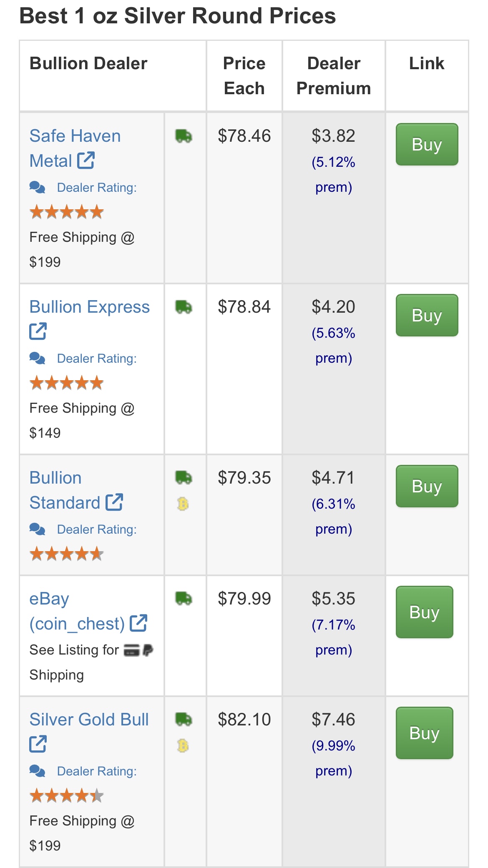Open Safe Haven Metal's Dealer Rating link
The image size is (488, 868).
tap(97, 188)
